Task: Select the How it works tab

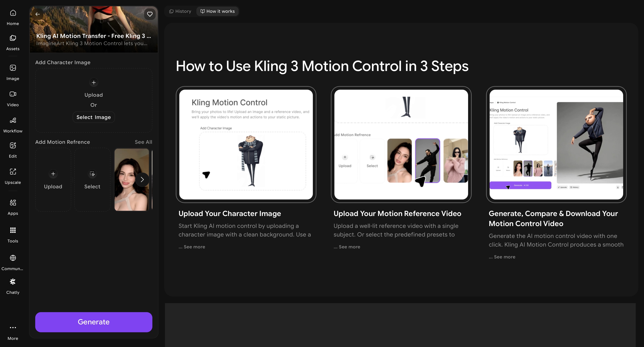Action: pos(217,11)
